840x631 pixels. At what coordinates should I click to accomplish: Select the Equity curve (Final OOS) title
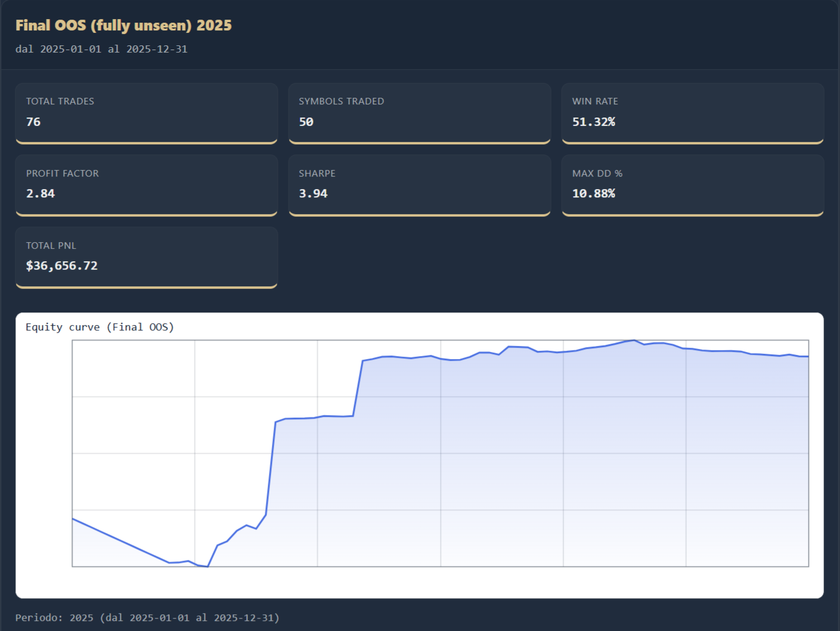click(100, 327)
